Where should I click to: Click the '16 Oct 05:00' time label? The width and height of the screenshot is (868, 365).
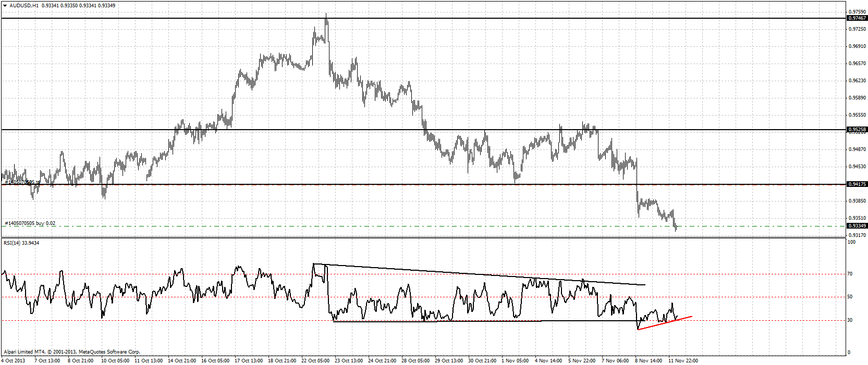215,361
